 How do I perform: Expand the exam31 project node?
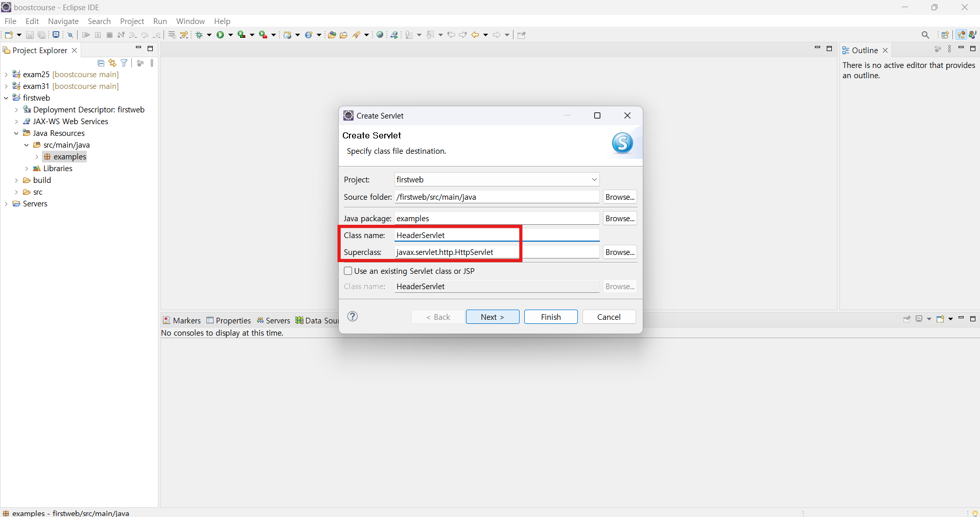6,86
